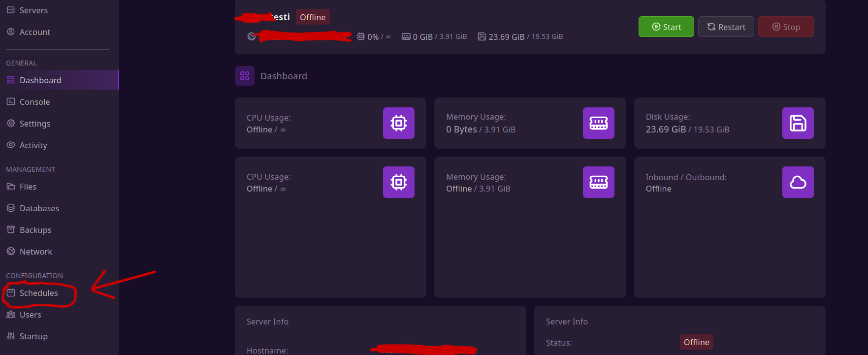The height and width of the screenshot is (355, 868).
Task: Click the purple CPU chip icon in first row
Action: [x=398, y=123]
